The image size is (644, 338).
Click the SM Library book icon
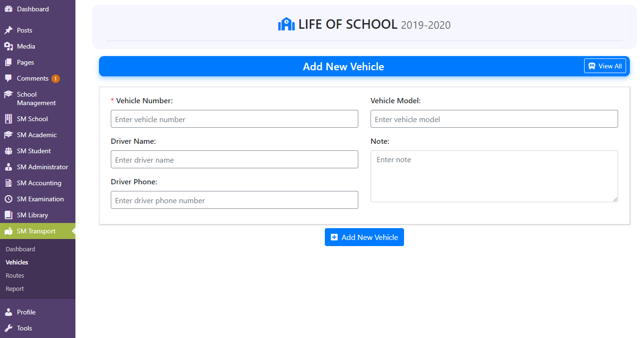tap(8, 215)
